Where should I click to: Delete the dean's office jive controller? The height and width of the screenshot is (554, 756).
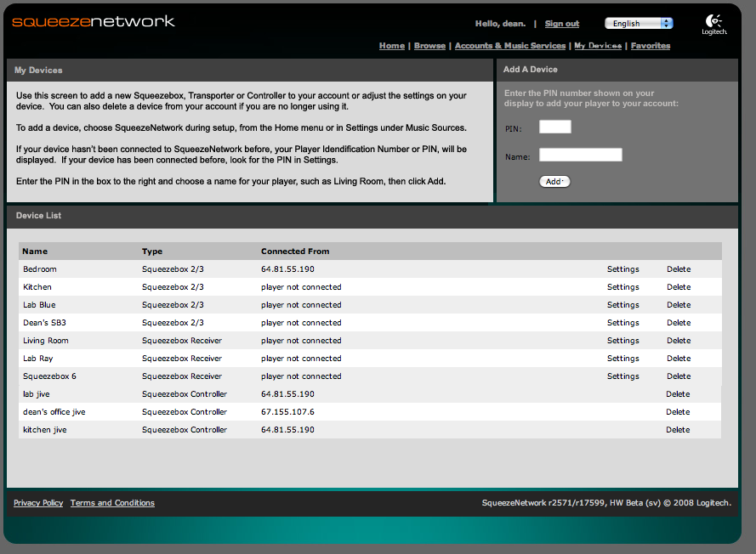[678, 412]
